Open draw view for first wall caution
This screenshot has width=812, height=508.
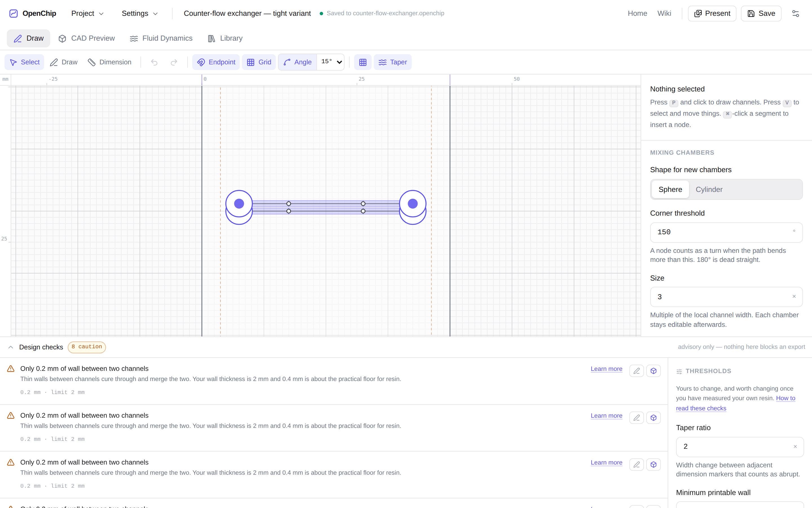click(x=637, y=371)
